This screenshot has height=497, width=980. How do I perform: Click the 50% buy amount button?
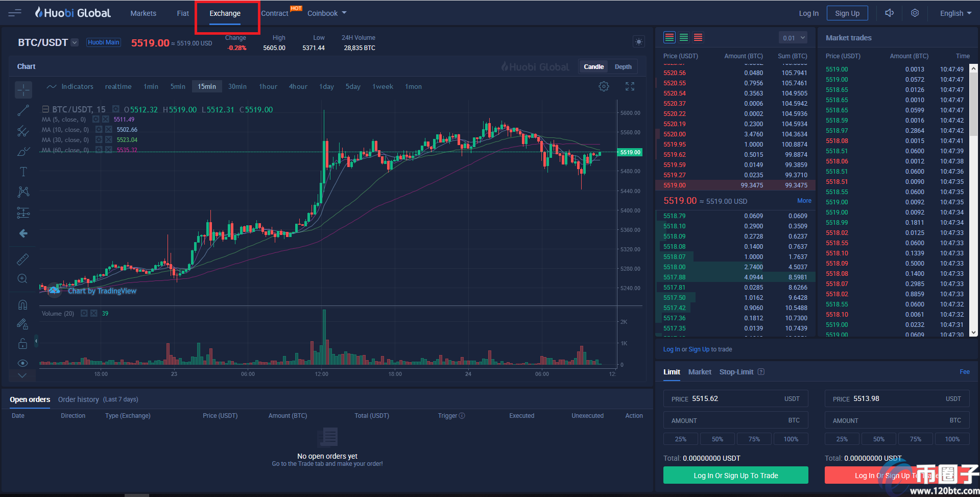(717, 439)
